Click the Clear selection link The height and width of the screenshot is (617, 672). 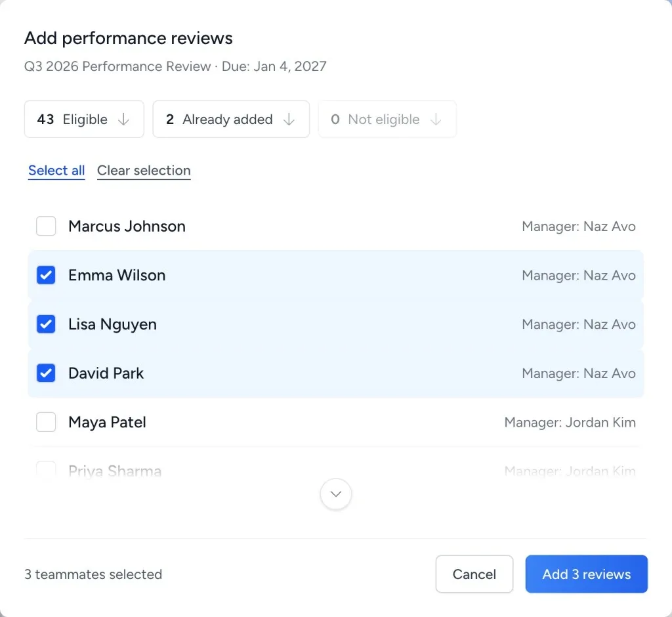tap(144, 171)
